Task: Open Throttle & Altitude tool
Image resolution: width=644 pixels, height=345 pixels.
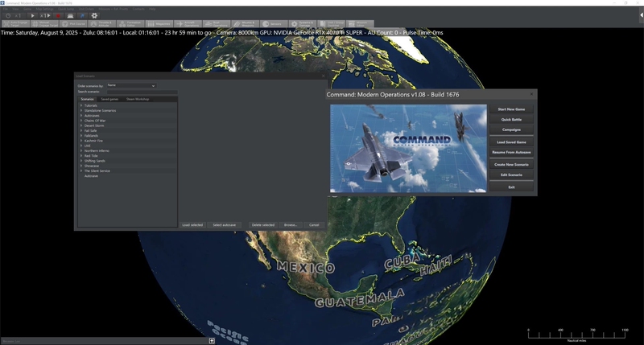Action: [102, 24]
